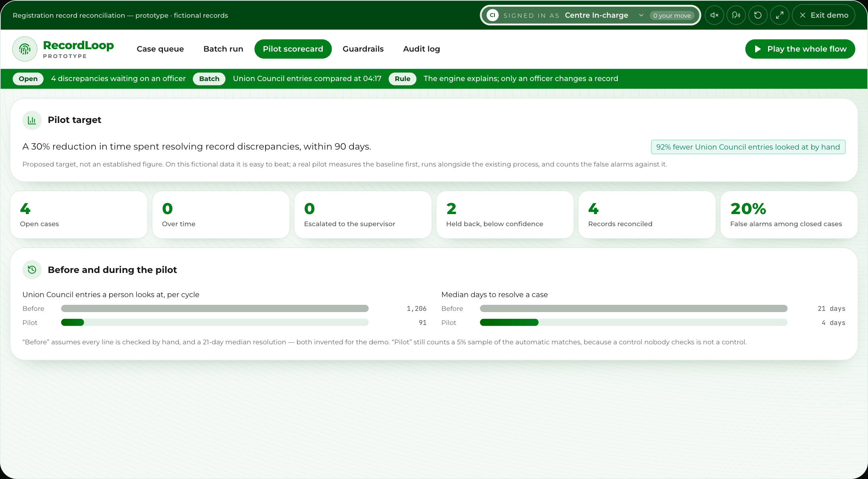Toggle the voice narration icon

point(736,15)
